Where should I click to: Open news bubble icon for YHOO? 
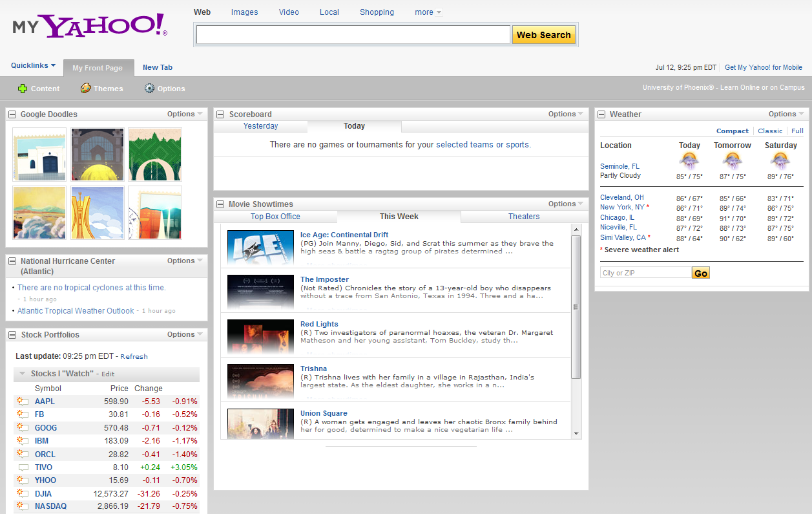(x=23, y=480)
